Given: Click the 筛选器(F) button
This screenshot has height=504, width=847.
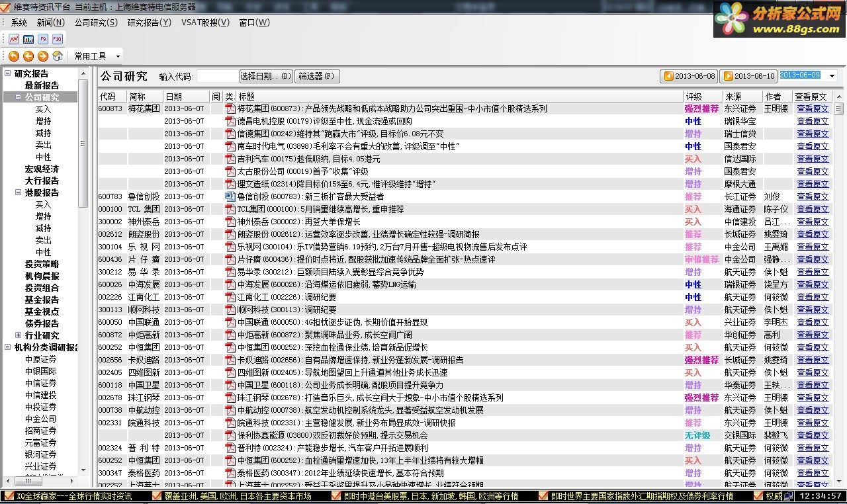Looking at the screenshot, I should (317, 76).
